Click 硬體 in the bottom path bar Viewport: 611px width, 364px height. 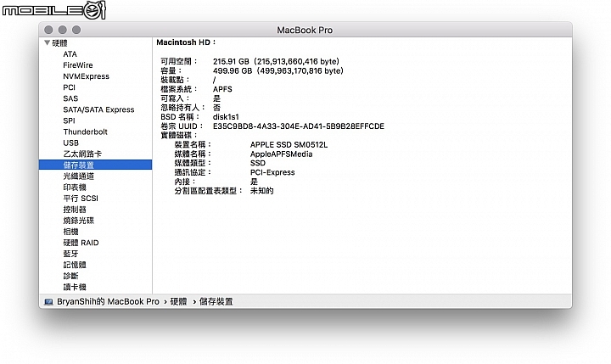178,302
